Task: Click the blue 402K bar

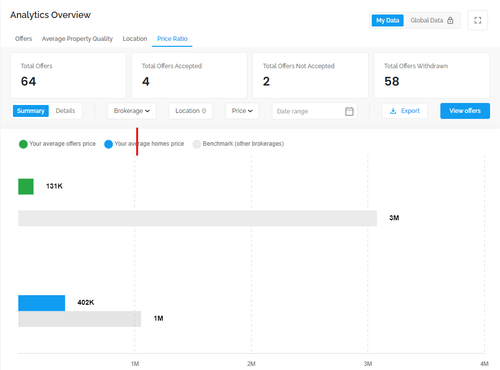Action: pos(42,303)
